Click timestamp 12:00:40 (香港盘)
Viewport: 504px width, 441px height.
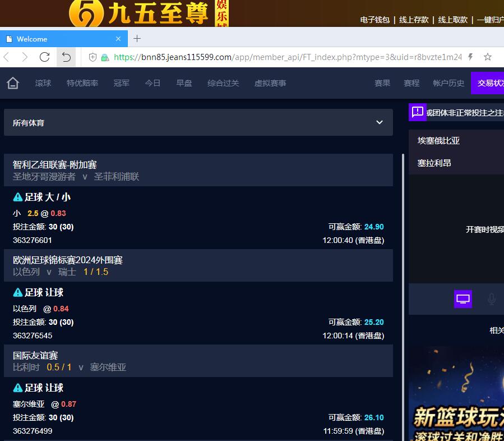click(353, 240)
